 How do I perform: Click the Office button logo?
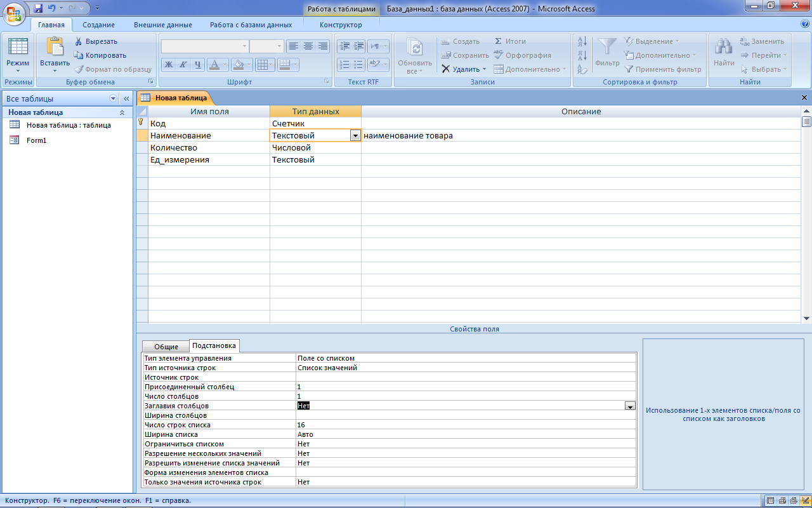coord(14,13)
